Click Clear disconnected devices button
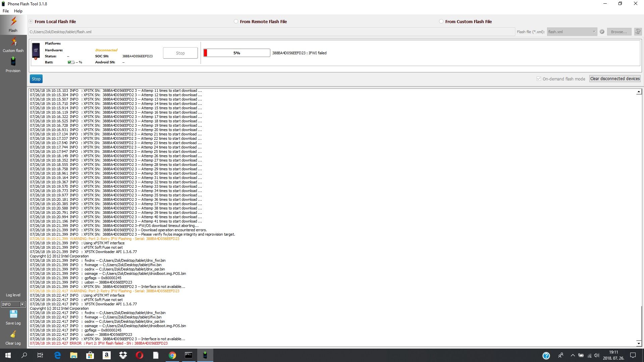The width and height of the screenshot is (644, 362). [x=615, y=79]
